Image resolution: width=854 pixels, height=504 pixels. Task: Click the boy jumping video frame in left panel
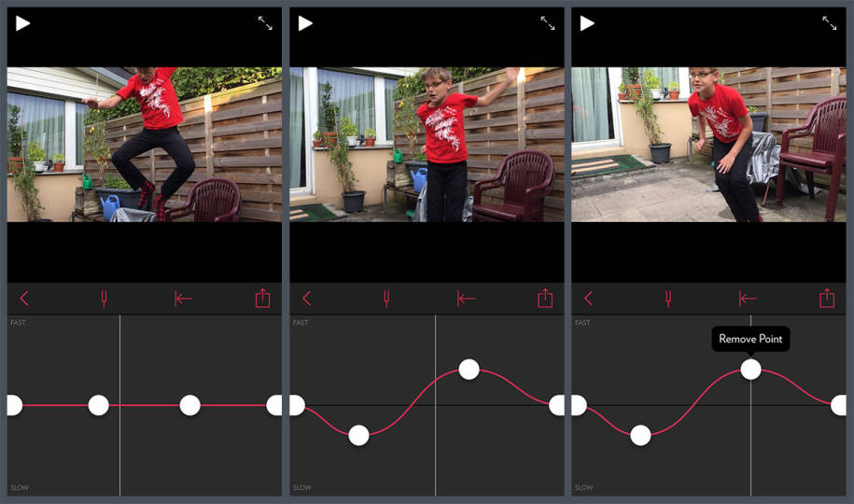coord(145,145)
